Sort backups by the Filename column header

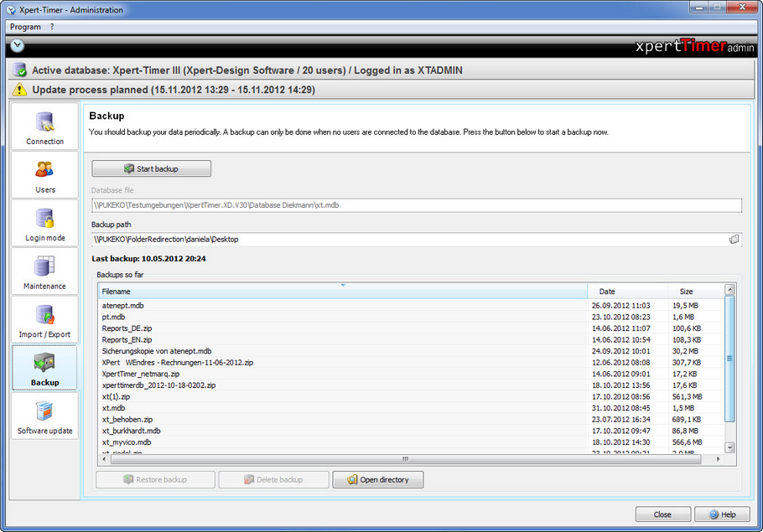(x=343, y=292)
